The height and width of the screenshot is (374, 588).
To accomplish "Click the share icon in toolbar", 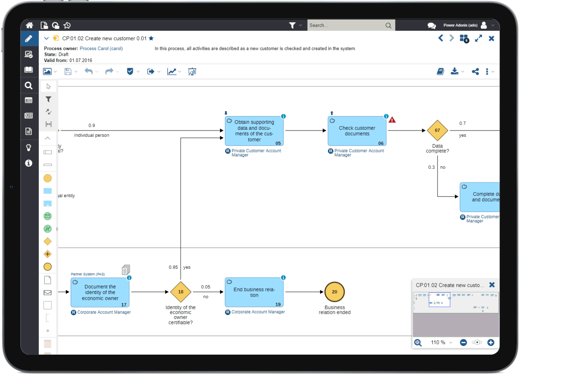I will tap(475, 72).
